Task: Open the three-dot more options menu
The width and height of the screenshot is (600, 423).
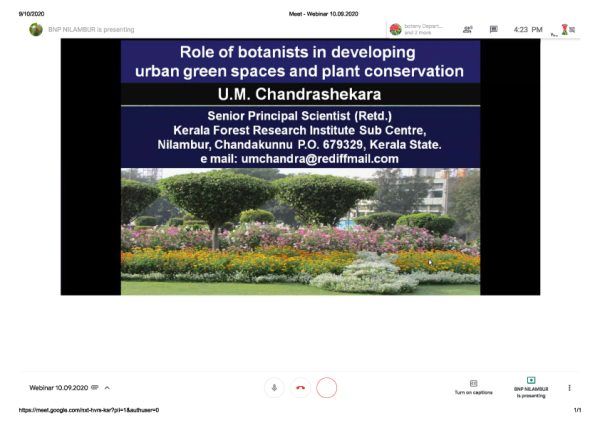Action: tap(569, 387)
